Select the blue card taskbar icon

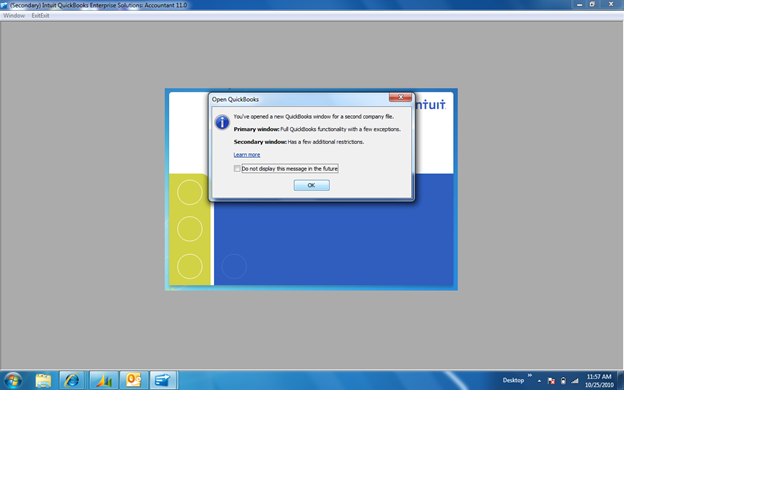[163, 381]
